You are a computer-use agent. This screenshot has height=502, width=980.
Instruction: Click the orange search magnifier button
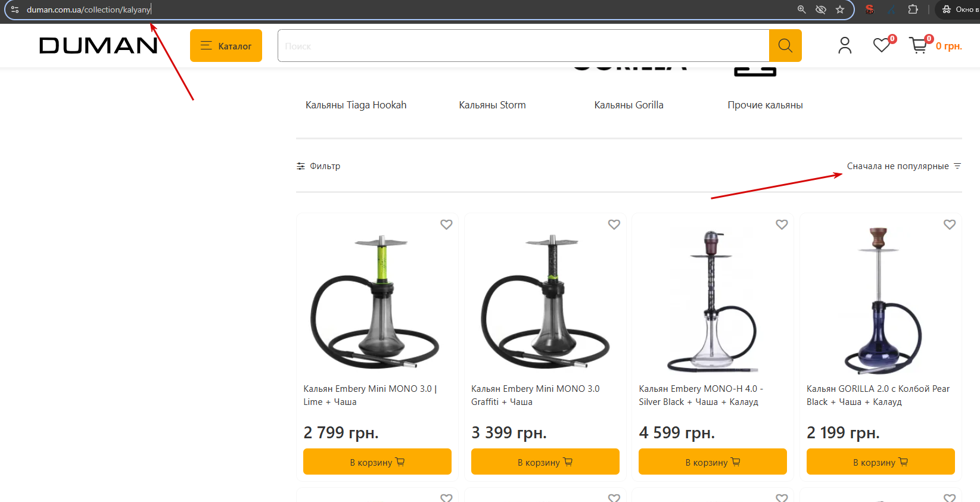point(785,46)
